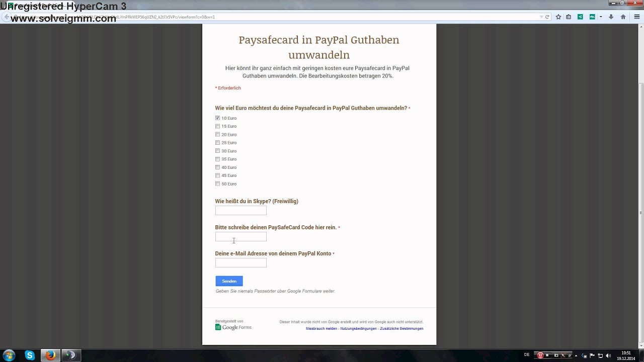Take a snapshot with camera icon

click(x=556, y=355)
